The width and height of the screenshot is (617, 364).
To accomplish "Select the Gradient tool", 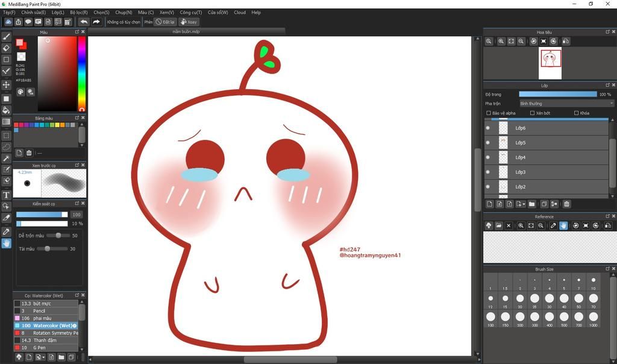I will click(x=6, y=122).
